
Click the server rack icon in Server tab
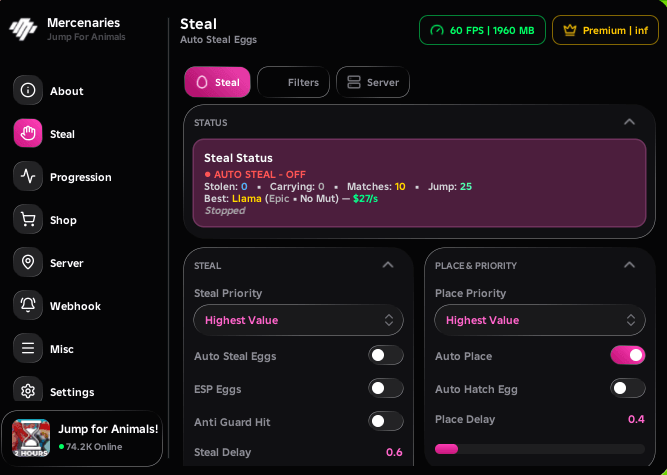coord(353,82)
